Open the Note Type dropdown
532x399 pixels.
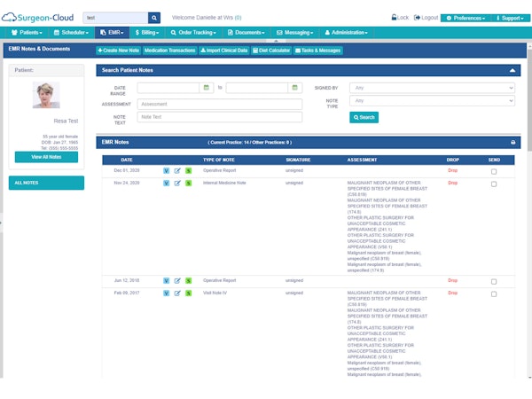432,101
